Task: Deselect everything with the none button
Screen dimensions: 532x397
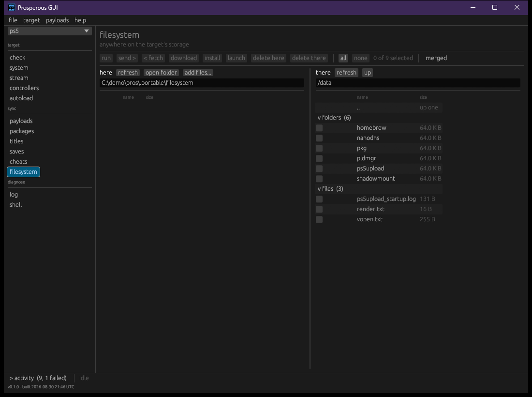Action: (361, 58)
